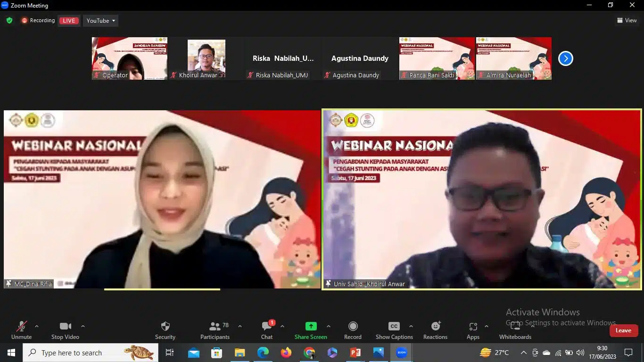Open the LIVE YouTube dropdown
The height and width of the screenshot is (362, 644).
point(101,21)
